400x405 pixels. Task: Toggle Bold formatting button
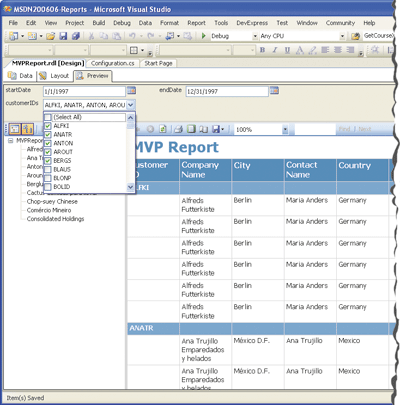(263, 50)
